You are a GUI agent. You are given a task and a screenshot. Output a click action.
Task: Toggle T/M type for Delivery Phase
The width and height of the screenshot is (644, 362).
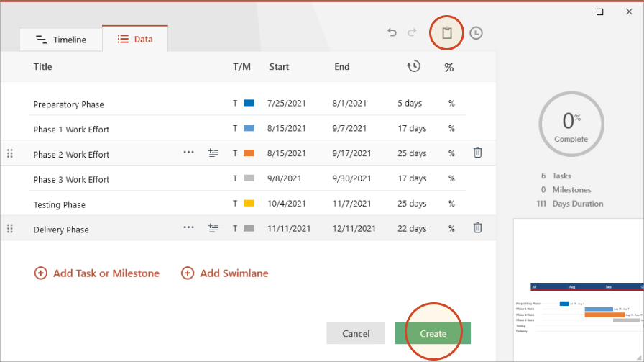[235, 229]
